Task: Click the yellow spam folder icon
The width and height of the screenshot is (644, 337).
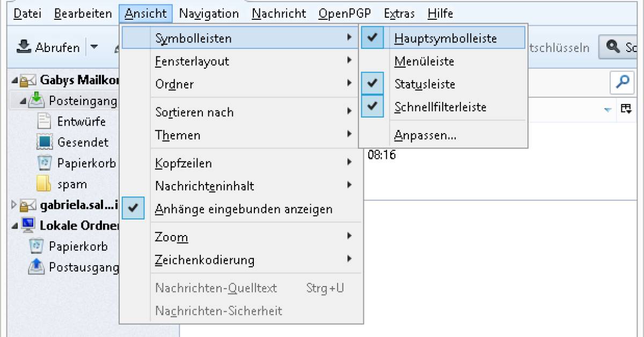Action: tap(44, 184)
